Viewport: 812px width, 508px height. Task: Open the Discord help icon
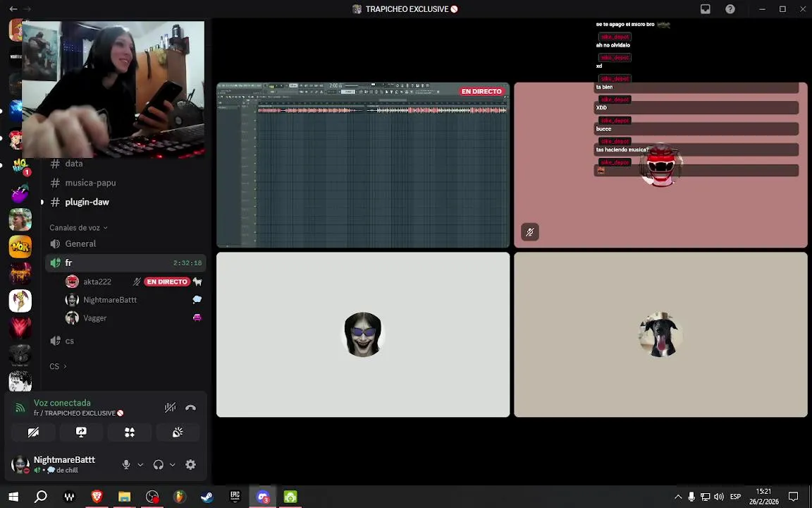pos(730,8)
